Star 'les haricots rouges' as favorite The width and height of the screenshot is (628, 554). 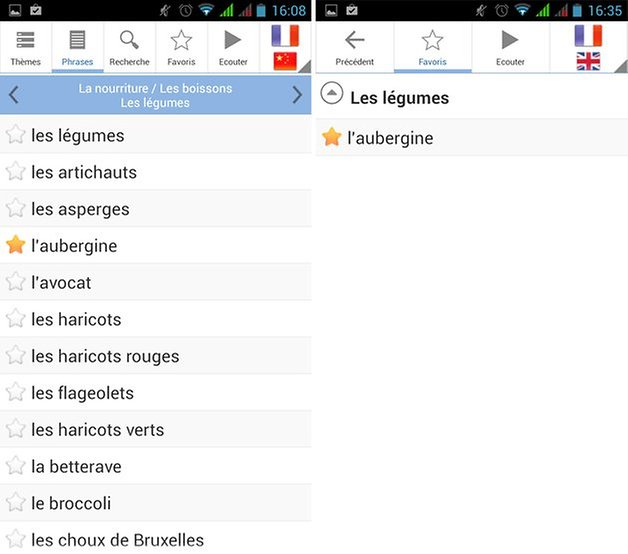pyautogui.click(x=16, y=355)
